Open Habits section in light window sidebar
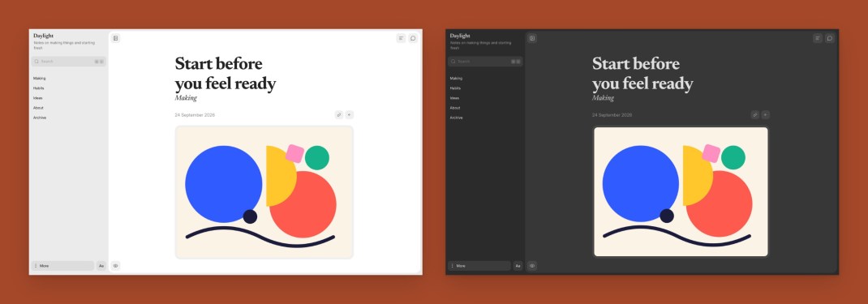Screen dimensions: 868x304 click(x=39, y=88)
